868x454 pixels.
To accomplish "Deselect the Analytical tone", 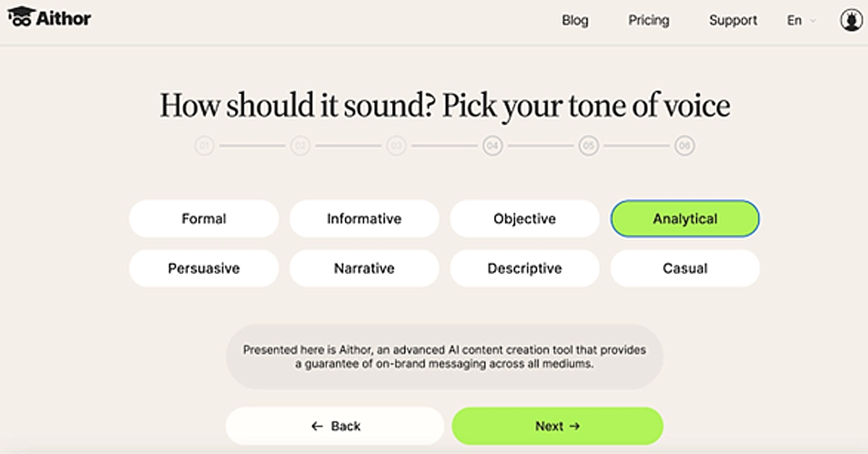I will pyautogui.click(x=685, y=219).
